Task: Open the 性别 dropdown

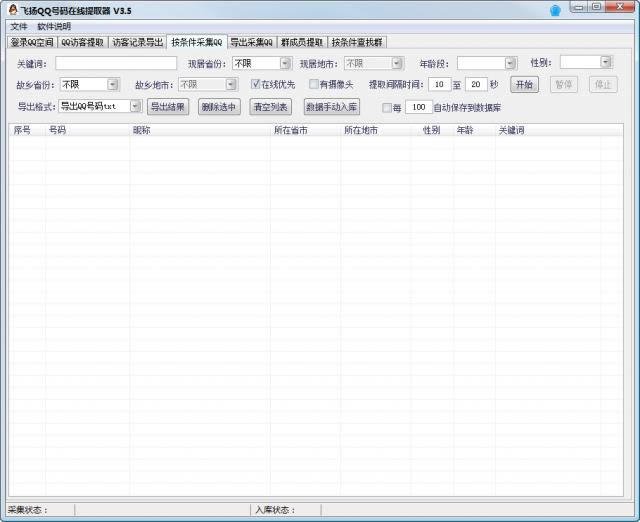Action: [x=604, y=63]
